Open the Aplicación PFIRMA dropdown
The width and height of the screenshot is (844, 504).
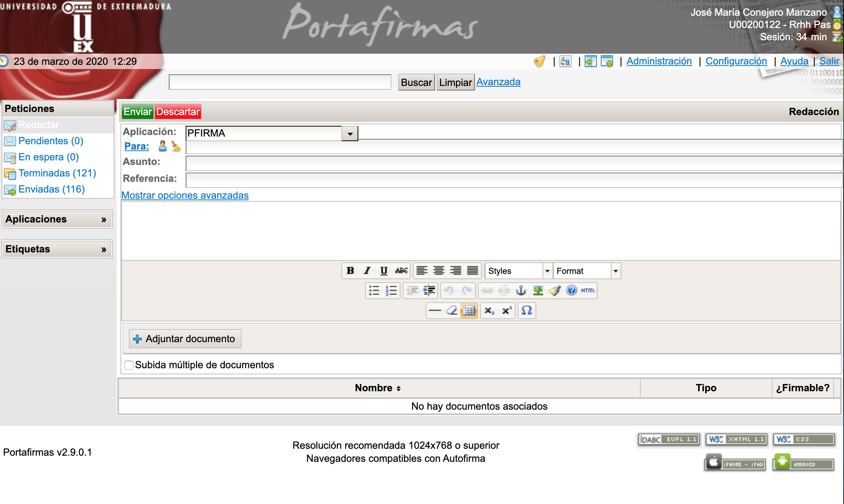coord(349,133)
